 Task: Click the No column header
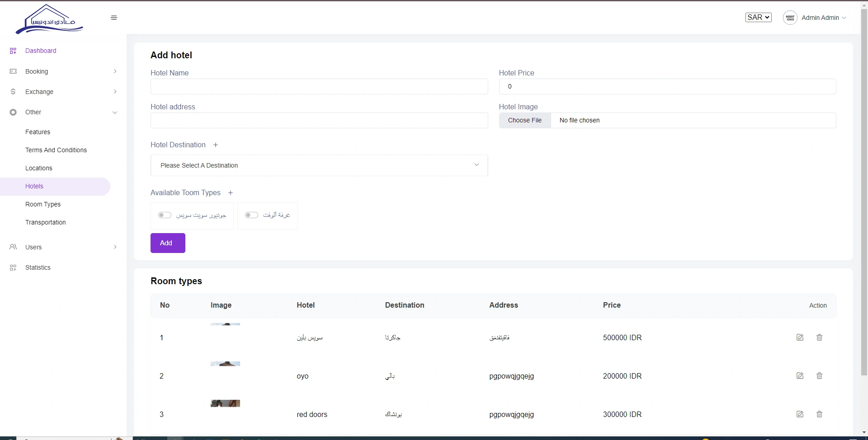tap(165, 305)
